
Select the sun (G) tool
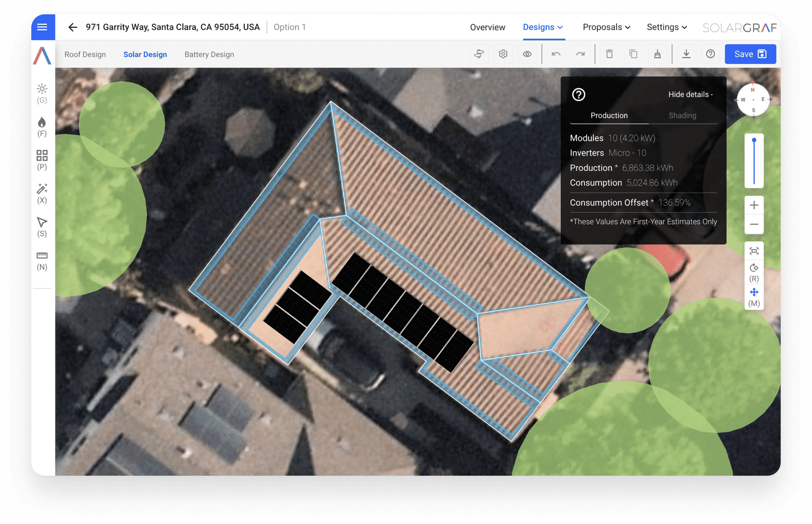point(42,93)
